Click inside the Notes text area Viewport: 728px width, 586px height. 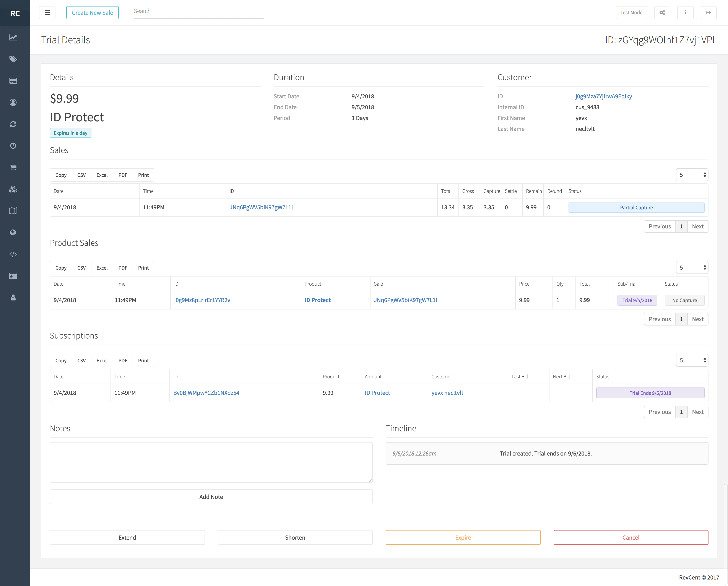click(x=211, y=462)
